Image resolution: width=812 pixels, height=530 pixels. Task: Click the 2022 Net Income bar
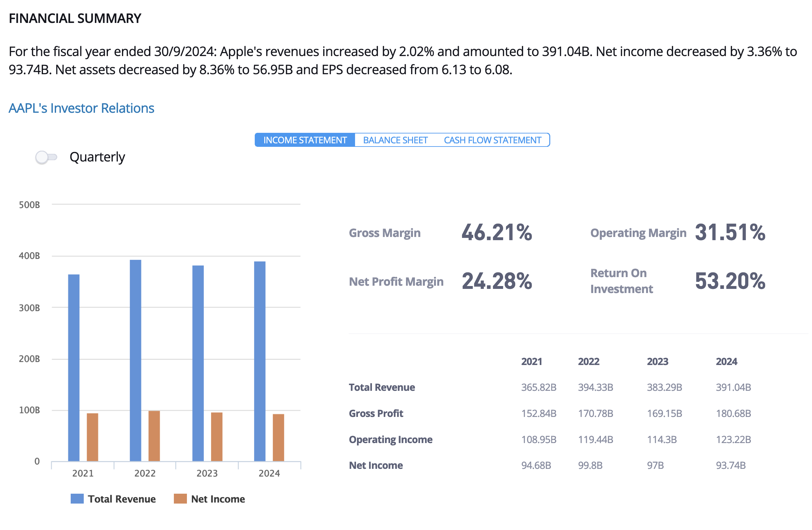click(154, 436)
